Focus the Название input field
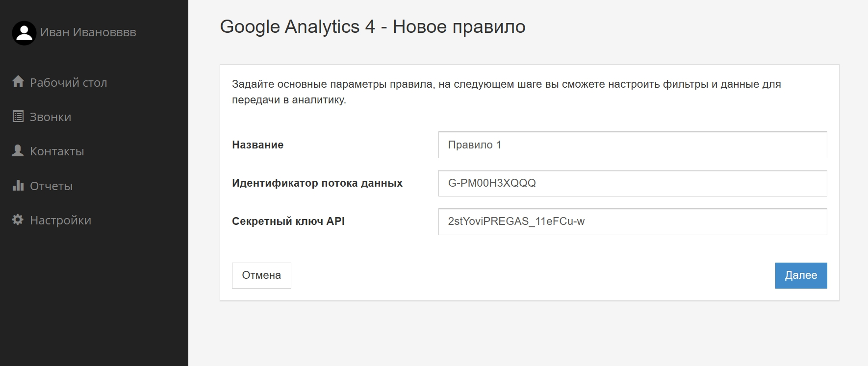 (633, 145)
